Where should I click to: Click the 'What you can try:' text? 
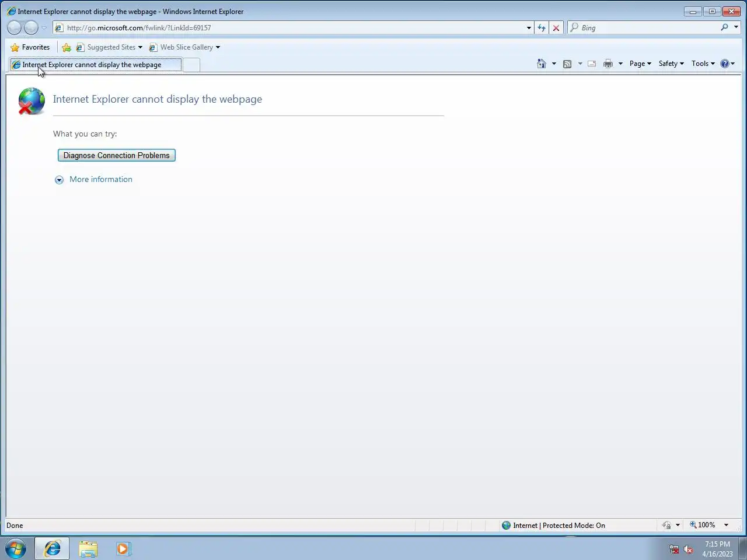(85, 134)
